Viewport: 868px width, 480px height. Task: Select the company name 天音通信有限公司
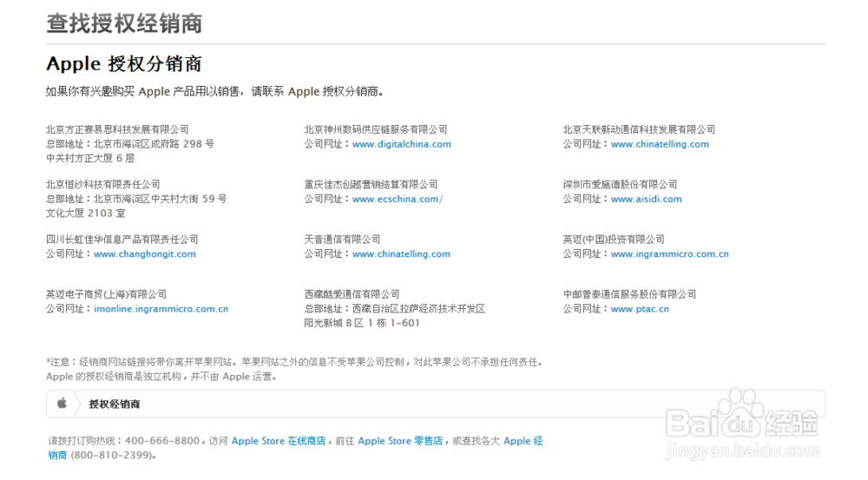(342, 240)
